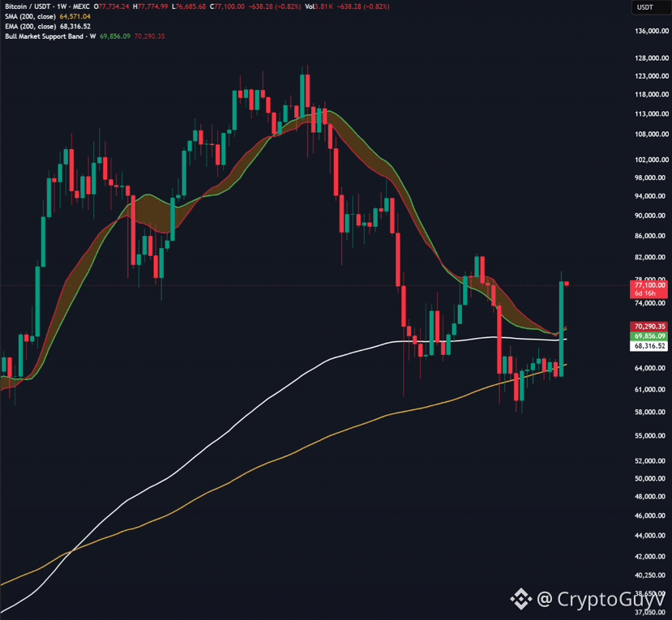Select the tall green latest weekly candle
The image size is (672, 620).
(561, 328)
